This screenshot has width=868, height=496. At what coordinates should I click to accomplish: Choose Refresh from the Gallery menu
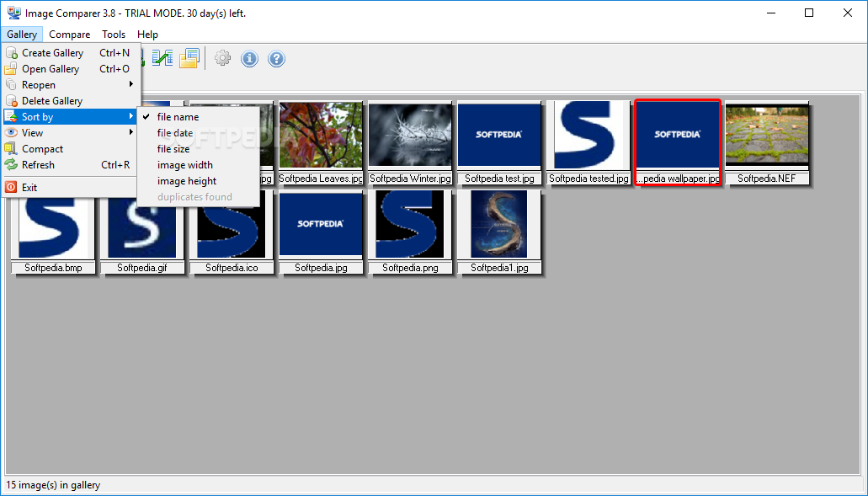72,165
